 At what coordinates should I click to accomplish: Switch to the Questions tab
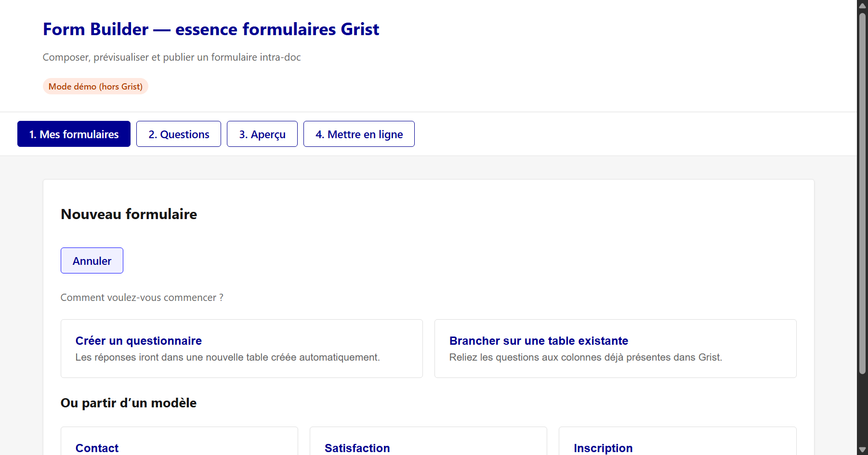[179, 134]
